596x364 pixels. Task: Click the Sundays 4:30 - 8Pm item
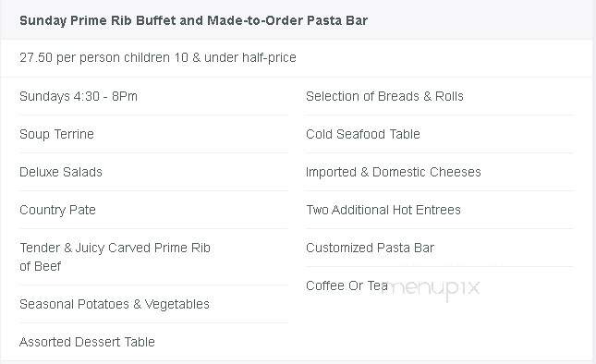[79, 96]
